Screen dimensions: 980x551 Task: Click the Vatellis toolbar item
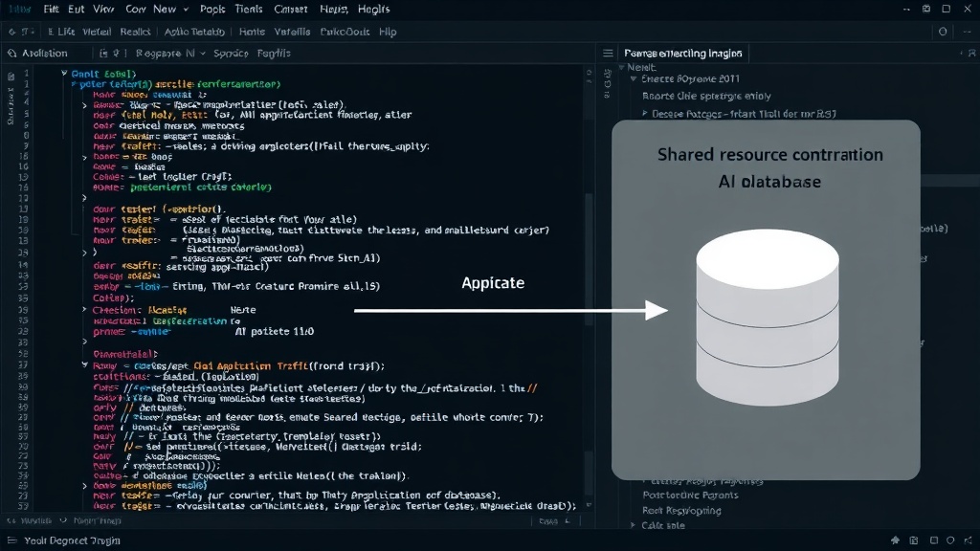click(x=292, y=32)
